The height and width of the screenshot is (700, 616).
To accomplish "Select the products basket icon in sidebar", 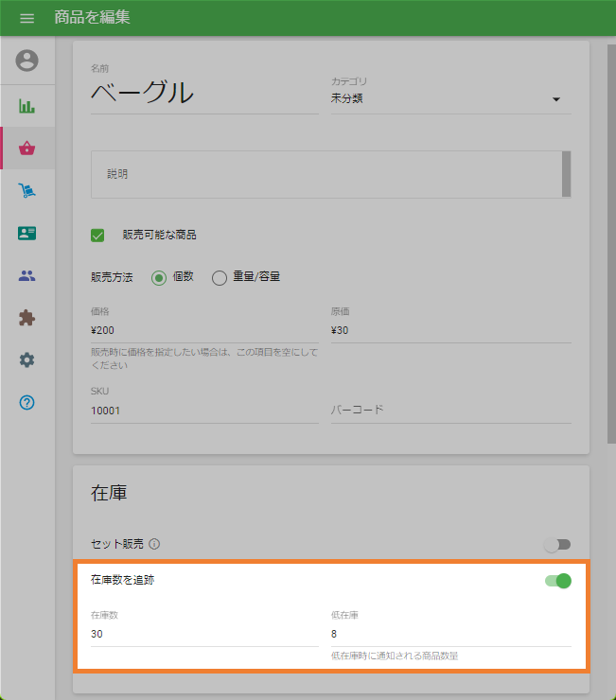I will pos(26,148).
